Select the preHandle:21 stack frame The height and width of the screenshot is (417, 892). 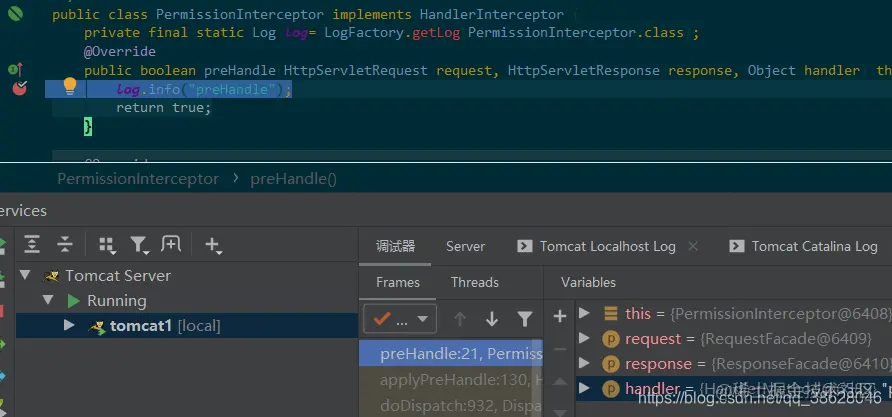(451, 354)
